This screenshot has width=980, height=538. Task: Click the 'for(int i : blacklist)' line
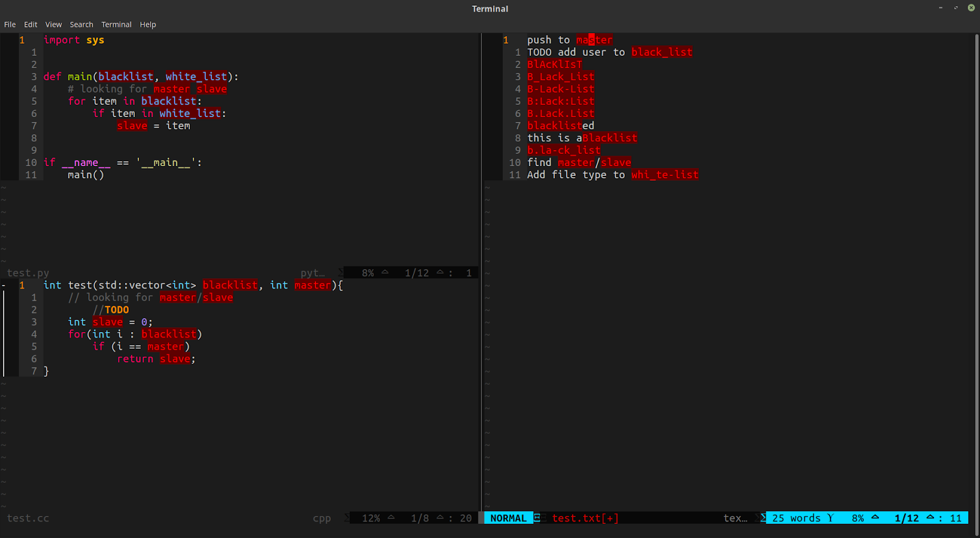tap(135, 334)
